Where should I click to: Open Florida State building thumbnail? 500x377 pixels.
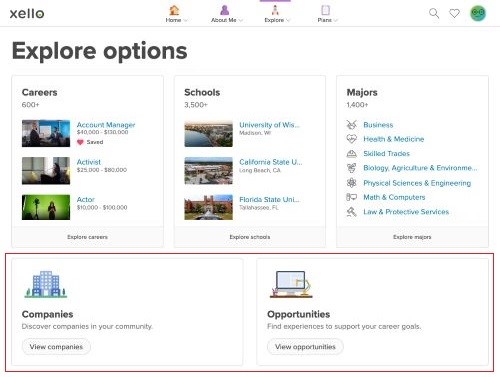pyautogui.click(x=209, y=207)
